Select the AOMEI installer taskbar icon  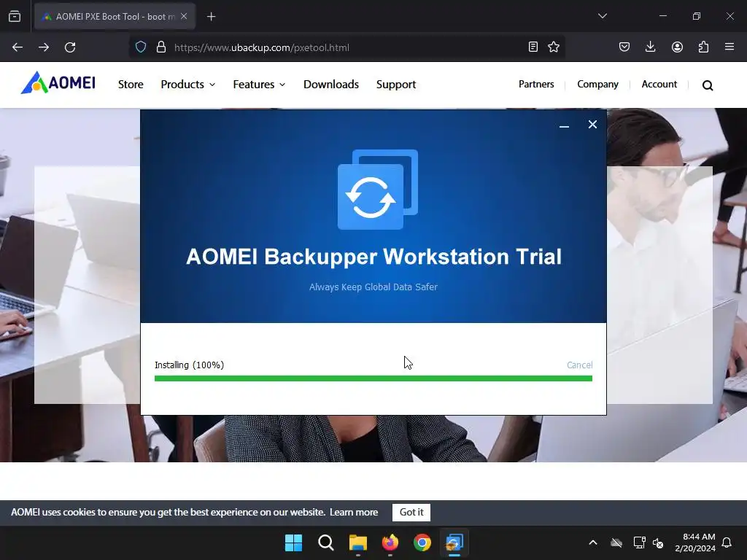coord(454,542)
